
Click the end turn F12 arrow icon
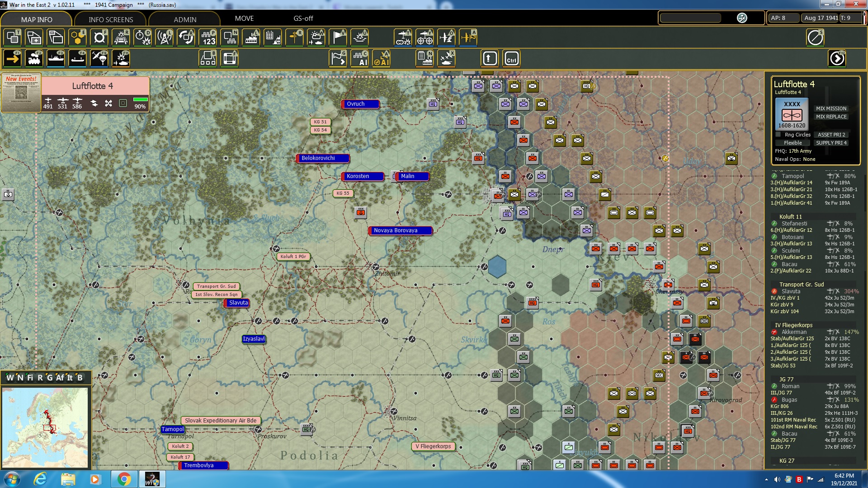pyautogui.click(x=837, y=59)
